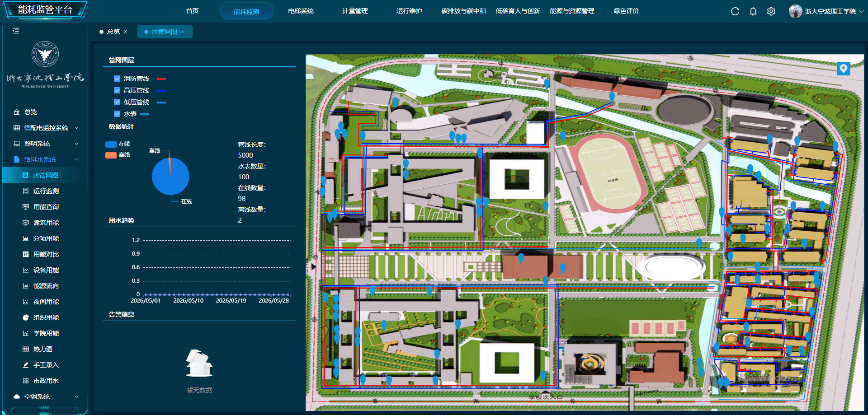
Task: Open the notifications bell
Action: coord(753,11)
